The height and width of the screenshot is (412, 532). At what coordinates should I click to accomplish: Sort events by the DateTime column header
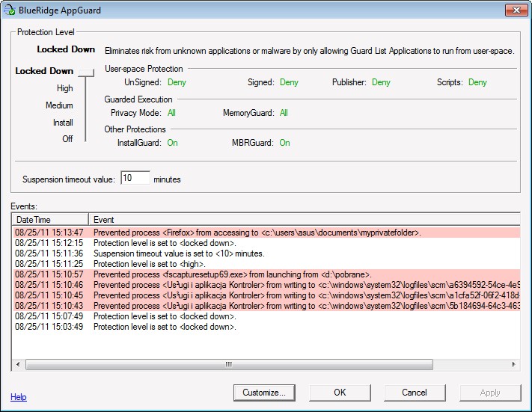pyautogui.click(x=49, y=220)
